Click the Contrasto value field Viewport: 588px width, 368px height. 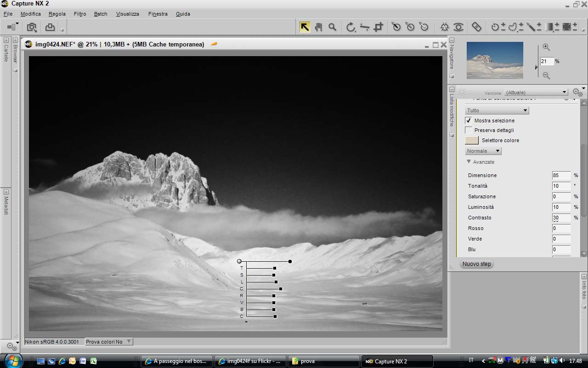561,218
